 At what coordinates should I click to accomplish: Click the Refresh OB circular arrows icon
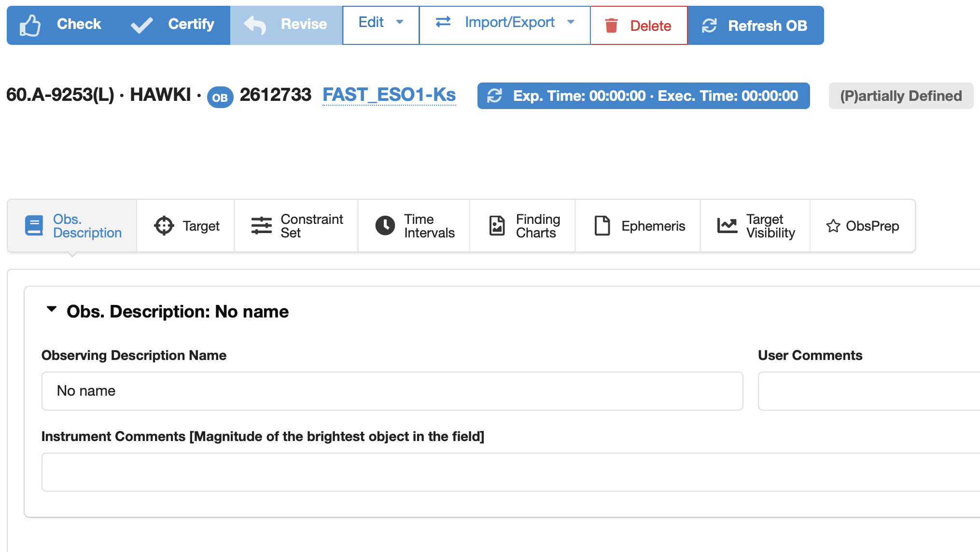[x=709, y=26]
